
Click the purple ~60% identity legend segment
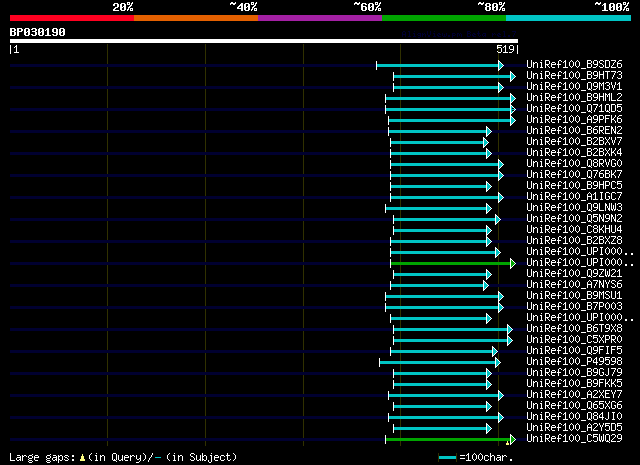tap(320, 18)
